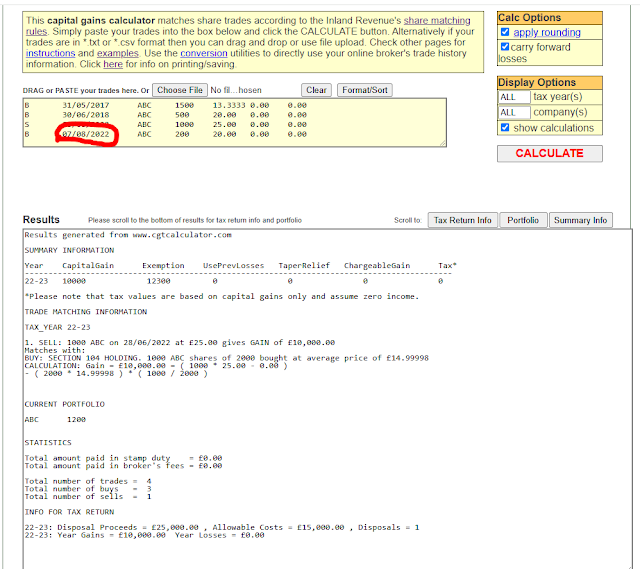Click the ABC 1200 portfolio row
Image resolution: width=640 pixels, height=569 pixels.
click(x=55, y=420)
